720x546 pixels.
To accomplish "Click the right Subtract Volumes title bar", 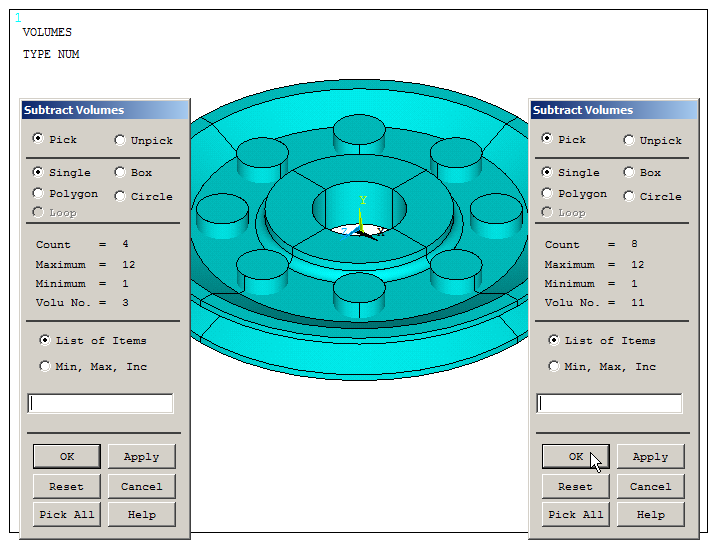I will click(614, 110).
